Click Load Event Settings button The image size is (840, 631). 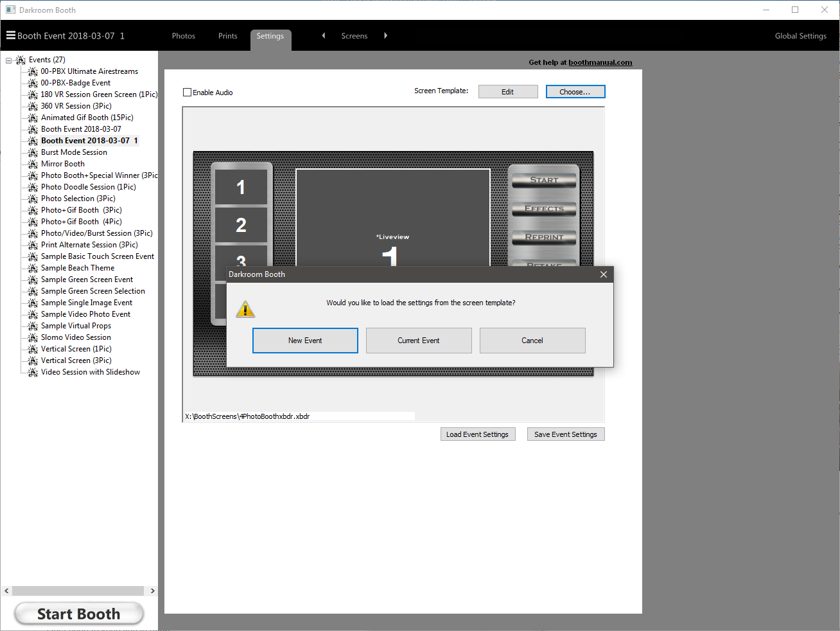(477, 434)
